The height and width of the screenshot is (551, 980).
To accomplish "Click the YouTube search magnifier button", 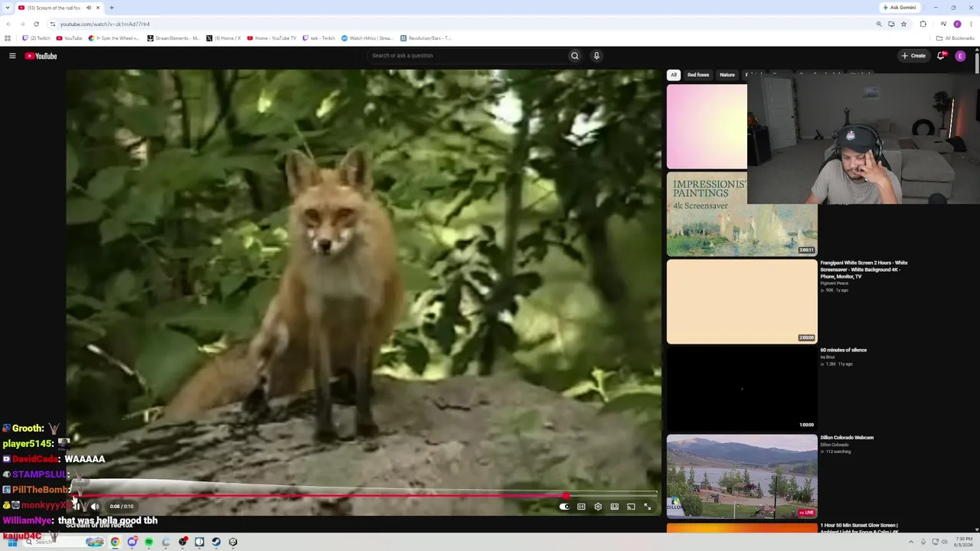I will pyautogui.click(x=574, y=56).
